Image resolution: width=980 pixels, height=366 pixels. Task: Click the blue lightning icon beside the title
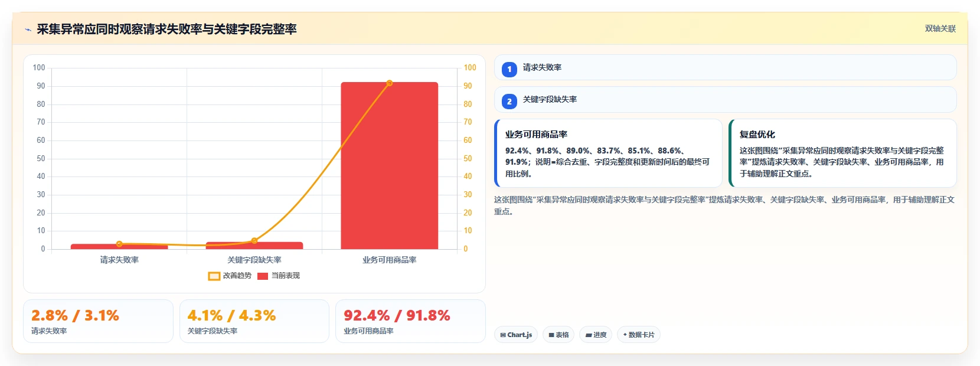tap(28, 30)
